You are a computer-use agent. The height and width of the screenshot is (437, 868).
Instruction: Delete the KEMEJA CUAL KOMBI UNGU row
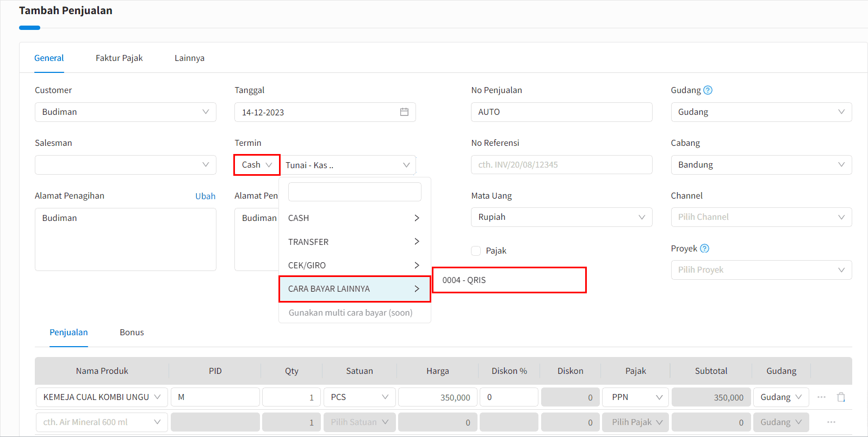click(841, 397)
